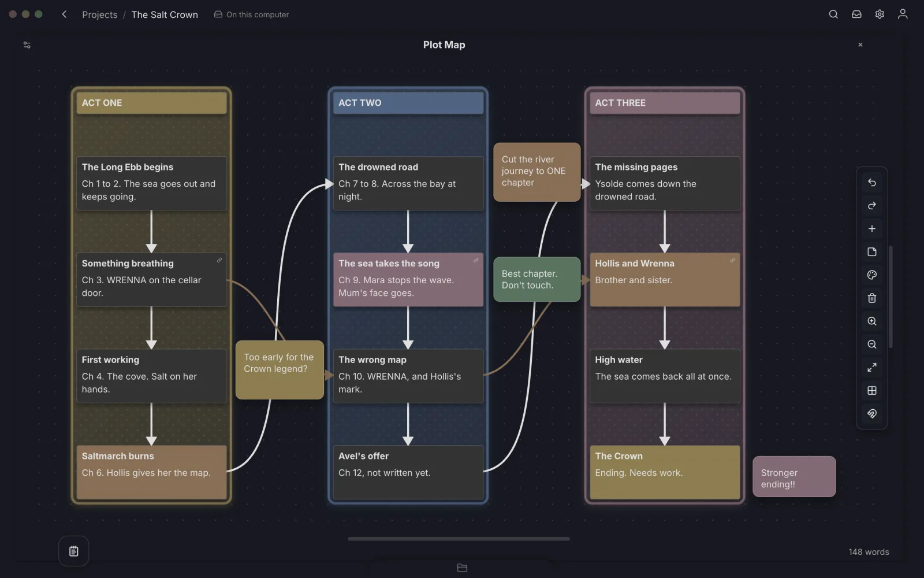Select The Crown ending card

pyautogui.click(x=665, y=472)
